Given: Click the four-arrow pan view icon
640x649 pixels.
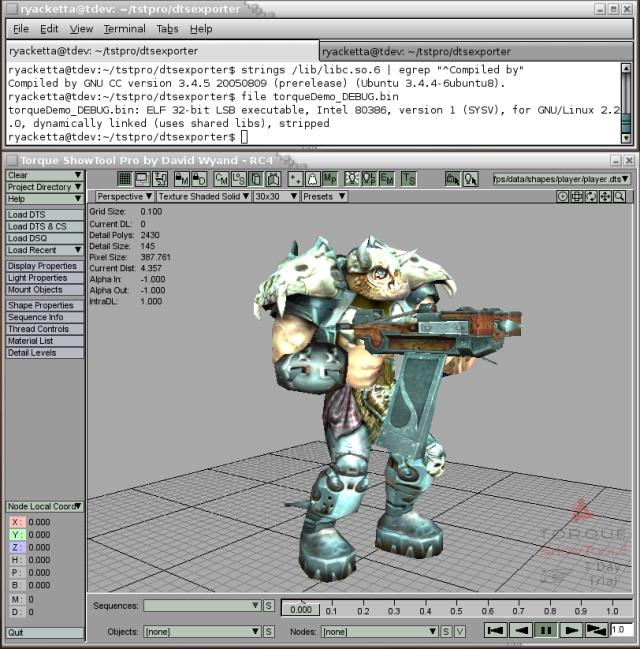Looking at the screenshot, I should 605,197.
